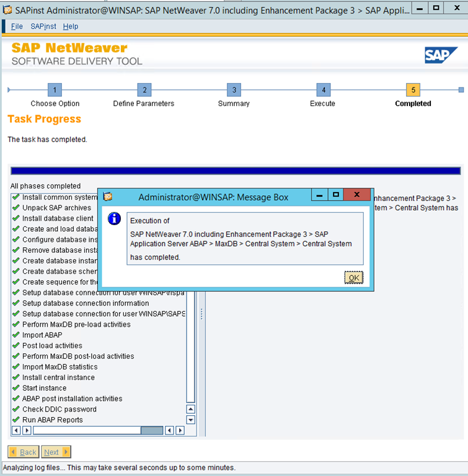Open the SAPinst menu

click(43, 27)
